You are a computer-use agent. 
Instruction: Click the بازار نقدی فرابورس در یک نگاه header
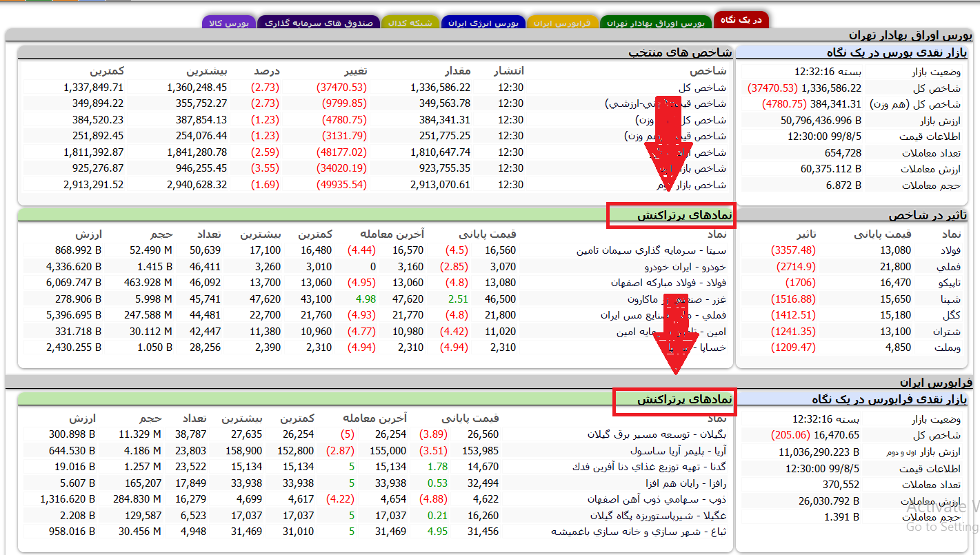tap(889, 399)
